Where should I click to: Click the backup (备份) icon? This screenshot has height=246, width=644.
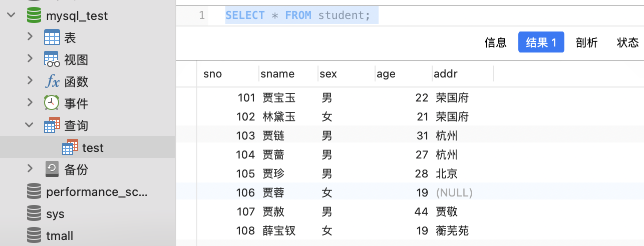click(x=52, y=169)
